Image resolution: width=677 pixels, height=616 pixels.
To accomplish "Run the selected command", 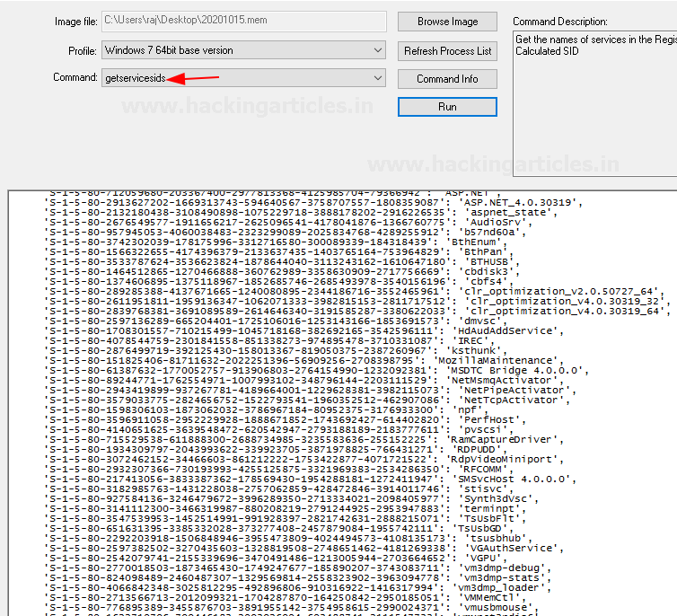I will coord(447,107).
